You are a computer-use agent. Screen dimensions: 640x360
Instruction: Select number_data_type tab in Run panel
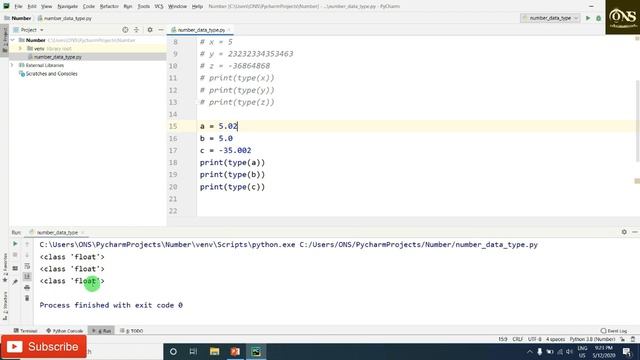(x=57, y=232)
